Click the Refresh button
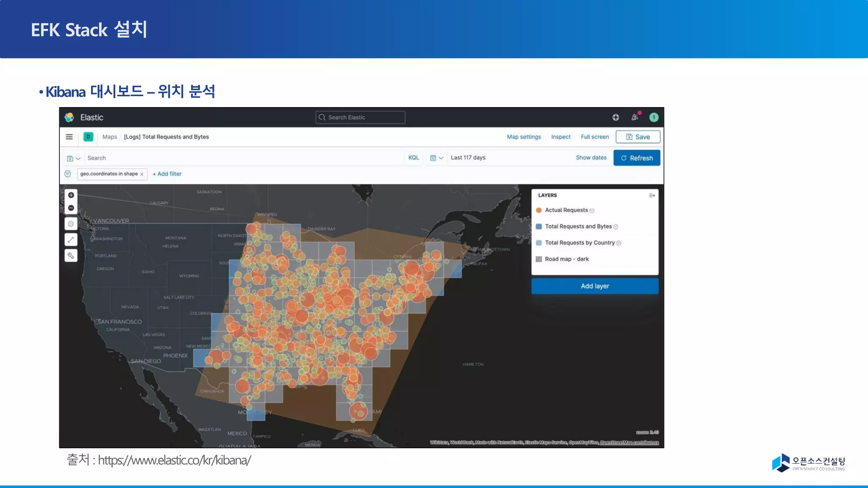Screen dimensions: 868x488 637,158
